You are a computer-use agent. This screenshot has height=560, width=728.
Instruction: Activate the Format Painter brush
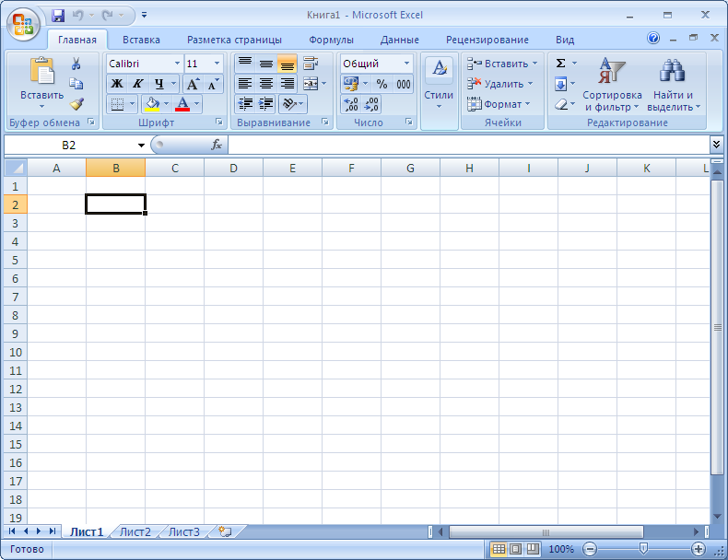coord(76,104)
